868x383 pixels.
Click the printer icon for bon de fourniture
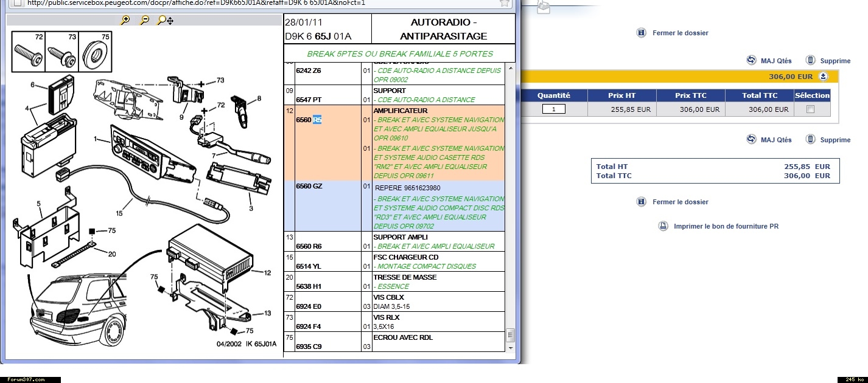tap(663, 226)
